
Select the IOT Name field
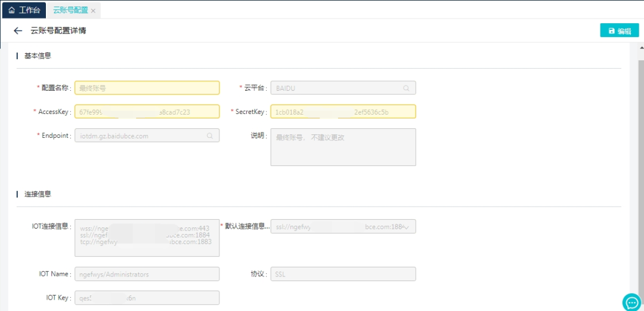147,274
